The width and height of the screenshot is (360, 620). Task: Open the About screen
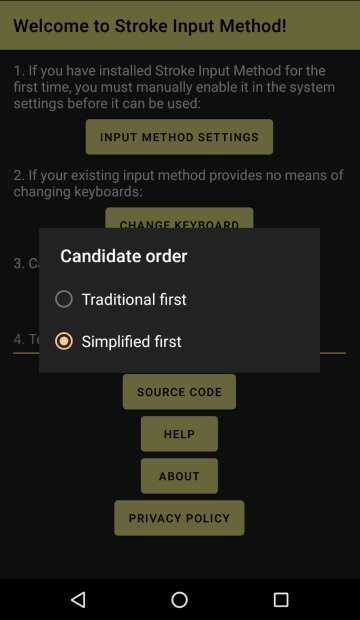tap(179, 476)
